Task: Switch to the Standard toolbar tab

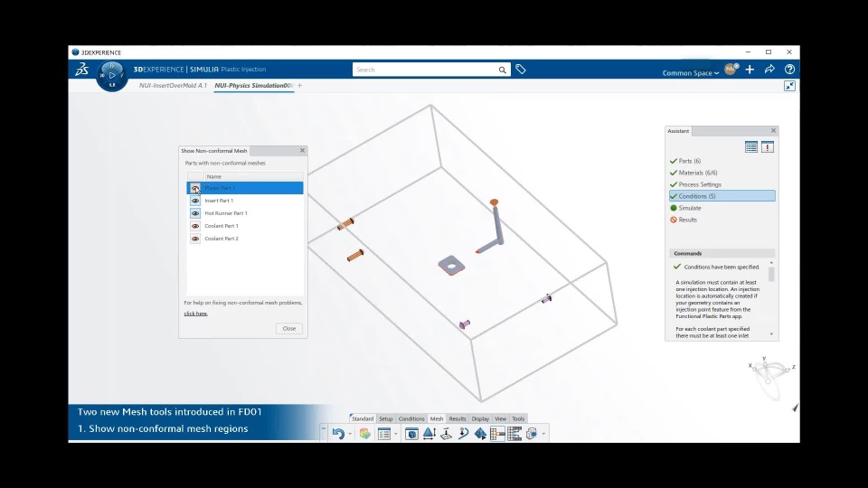Action: coord(363,418)
